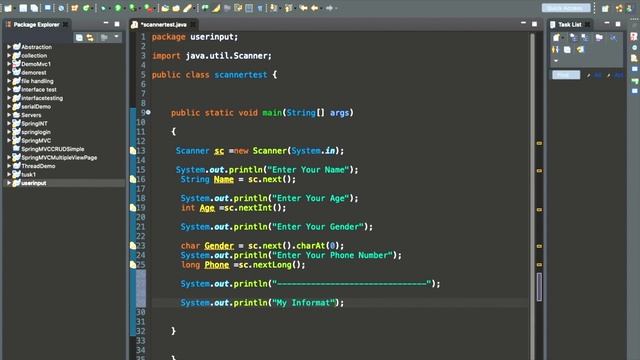Viewport: 640px width, 360px height.
Task: Expand the Abstraction project
Action: pos(9,47)
